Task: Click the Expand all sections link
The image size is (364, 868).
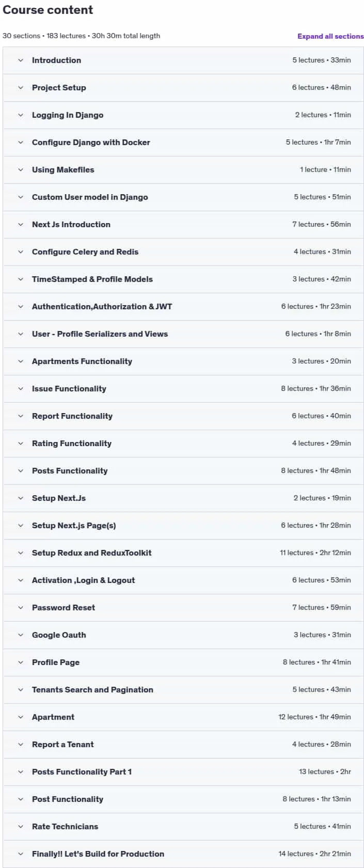Action: tap(330, 36)
